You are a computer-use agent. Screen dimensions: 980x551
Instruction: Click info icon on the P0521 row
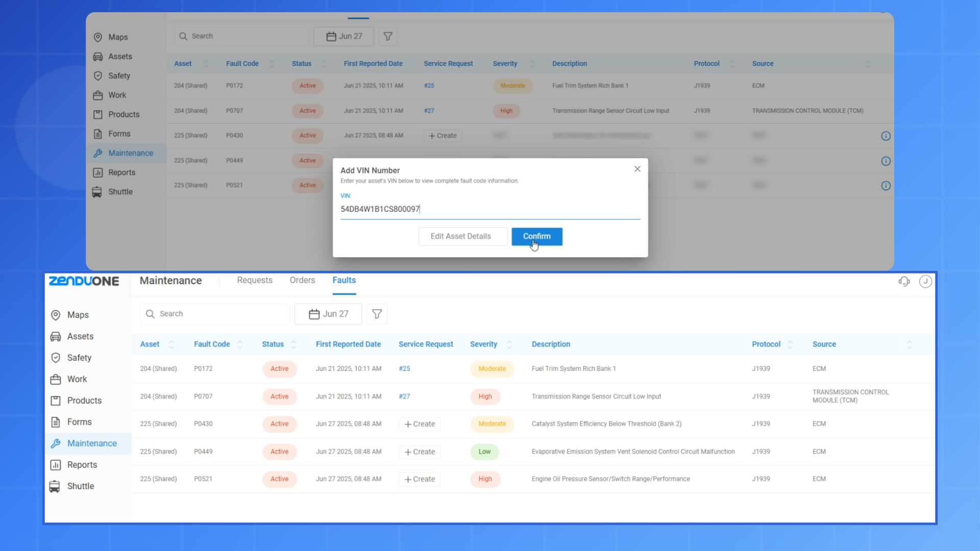tap(886, 186)
